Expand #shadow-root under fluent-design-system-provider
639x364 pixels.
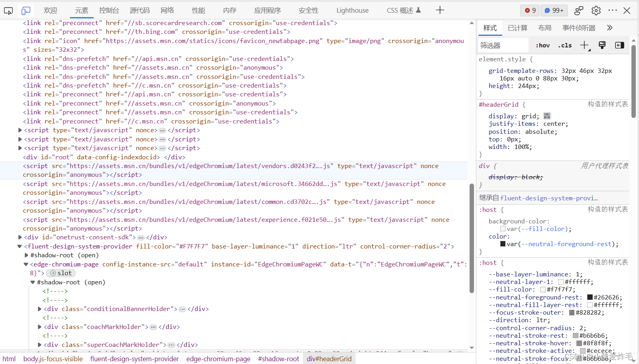pyautogui.click(x=26, y=255)
